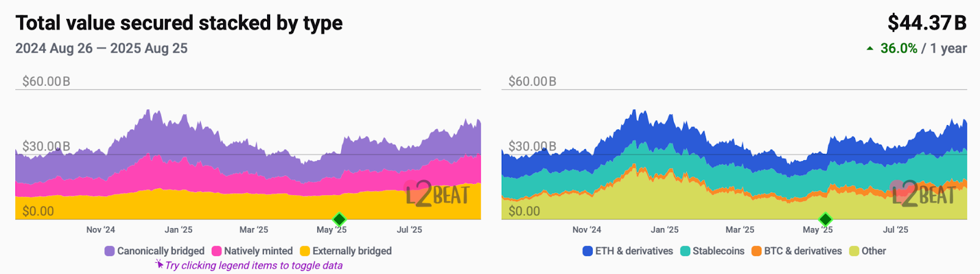Click green diamond milestone on right chart
This screenshot has height=274, width=980.
(826, 219)
